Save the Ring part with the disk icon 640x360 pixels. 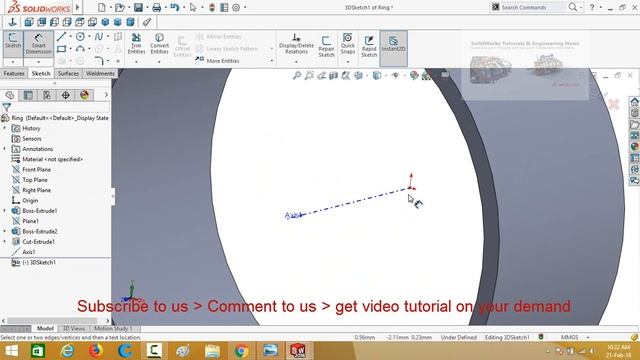pyautogui.click(x=138, y=7)
